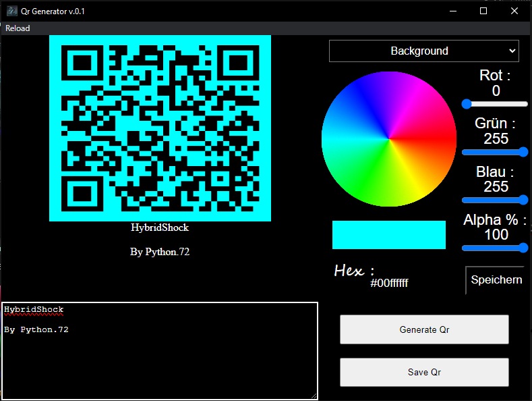Open the Reload menu
The height and width of the screenshot is (401, 532).
point(18,28)
